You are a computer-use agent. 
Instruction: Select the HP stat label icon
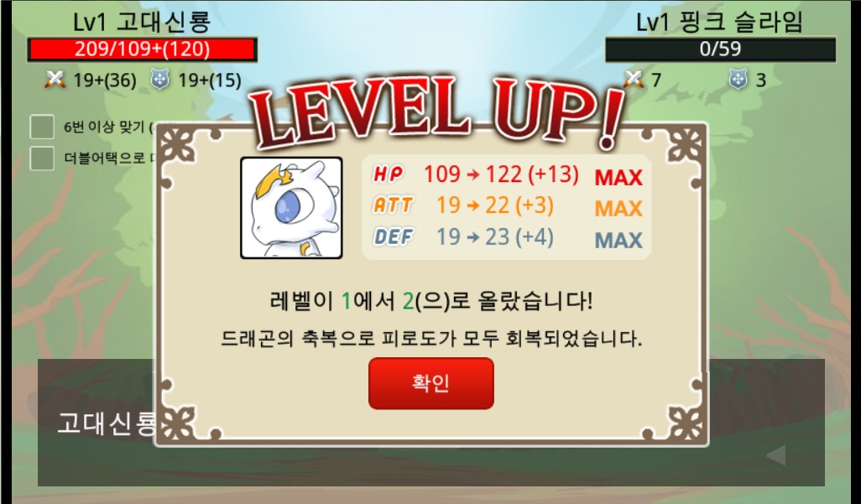point(389,174)
